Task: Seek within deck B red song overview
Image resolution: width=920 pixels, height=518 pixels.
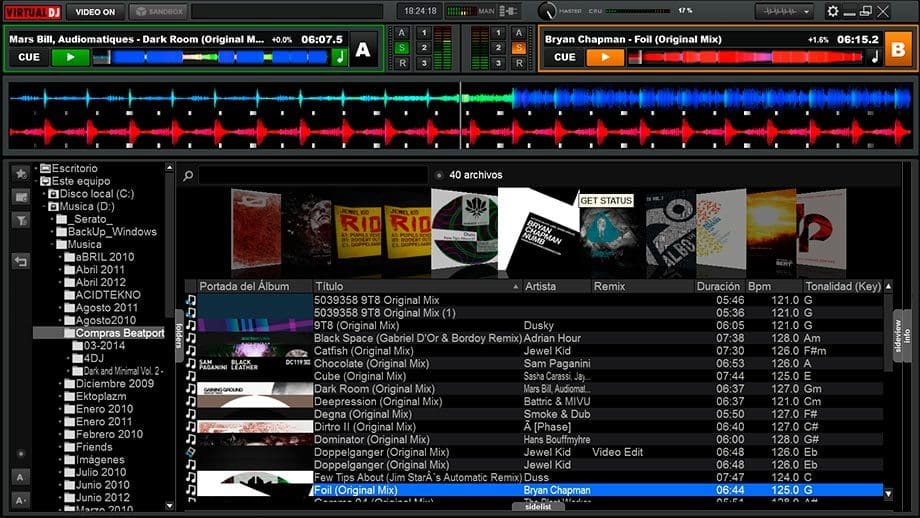Action: click(746, 57)
